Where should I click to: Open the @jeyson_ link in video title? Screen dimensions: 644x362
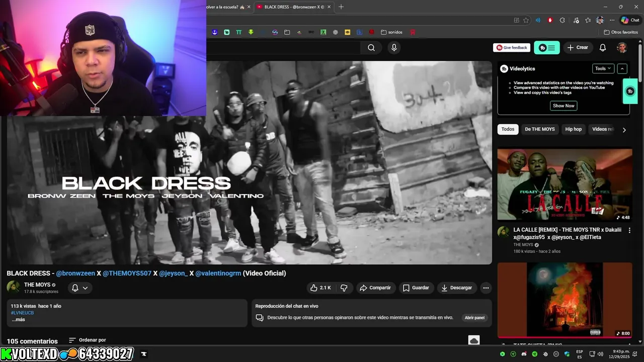174,274
